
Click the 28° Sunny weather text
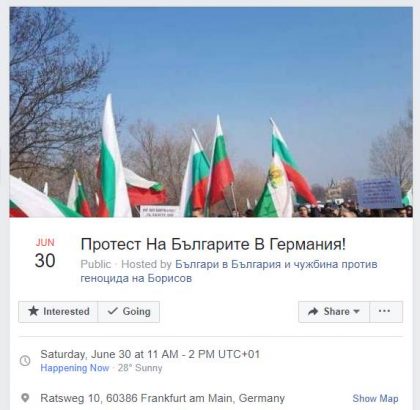140,368
